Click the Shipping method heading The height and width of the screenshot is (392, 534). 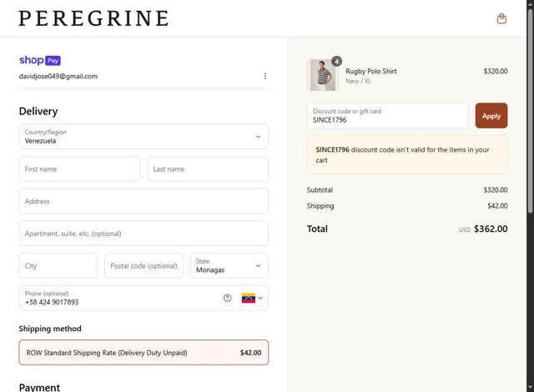50,329
